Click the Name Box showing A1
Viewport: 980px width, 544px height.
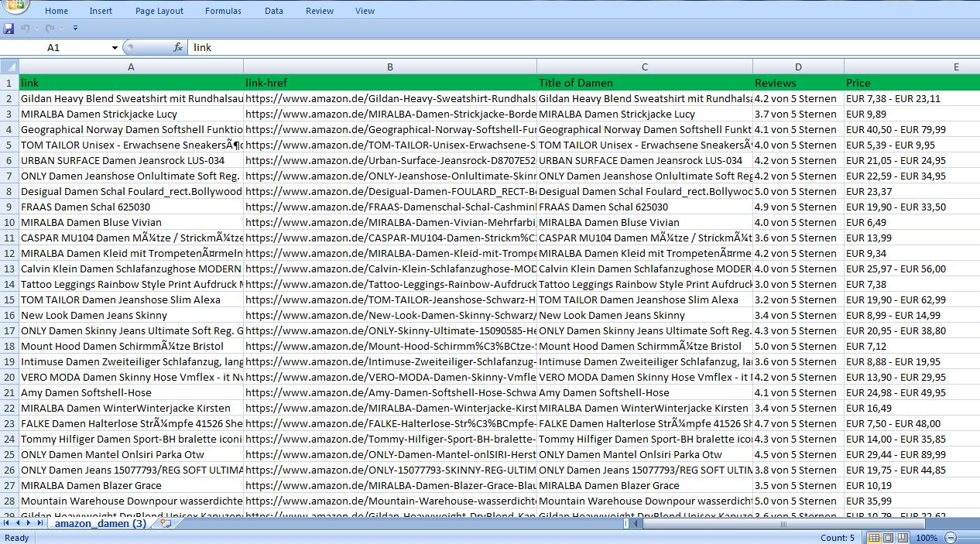pyautogui.click(x=54, y=48)
